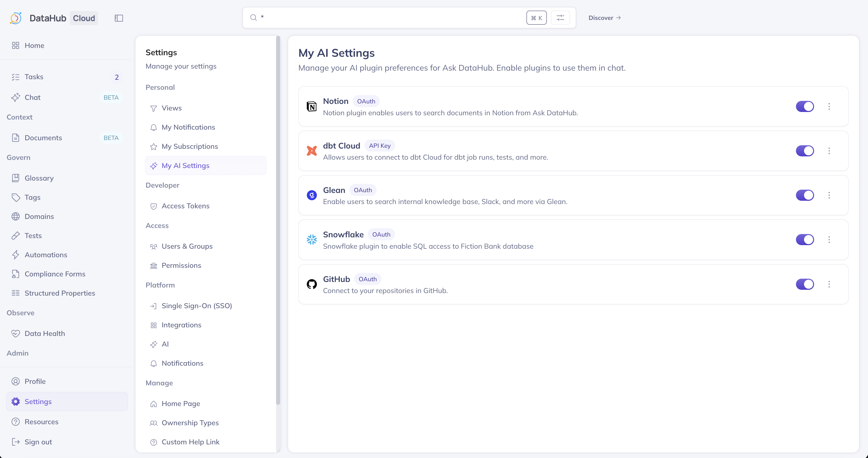Click the GitHub plugin logo icon
The width and height of the screenshot is (868, 458).
[x=311, y=284]
